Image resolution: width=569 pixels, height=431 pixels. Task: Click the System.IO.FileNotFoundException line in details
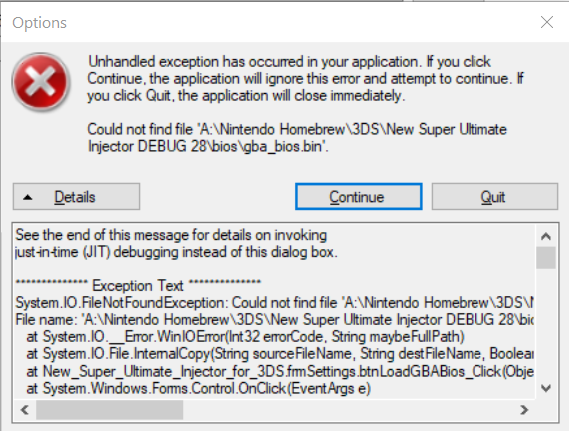click(x=274, y=303)
